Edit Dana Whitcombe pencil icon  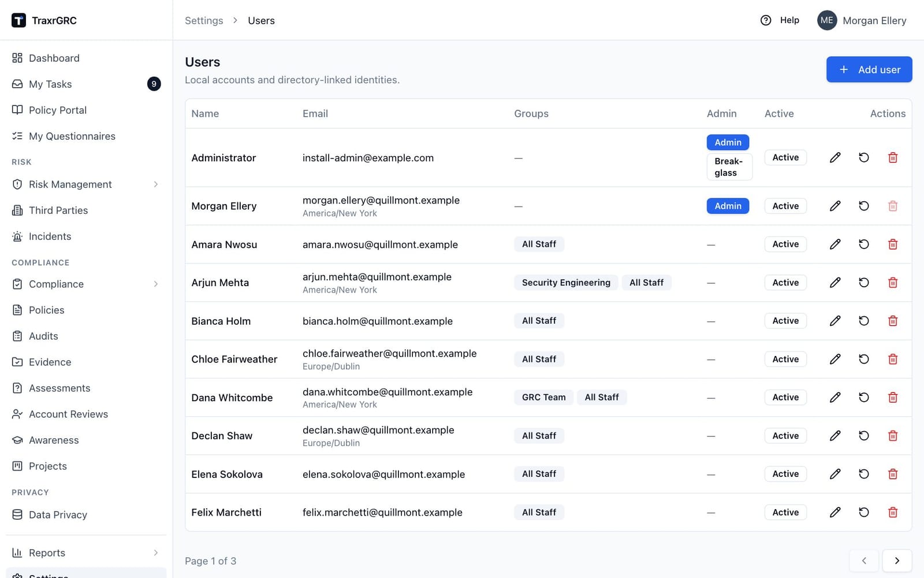[x=835, y=398]
